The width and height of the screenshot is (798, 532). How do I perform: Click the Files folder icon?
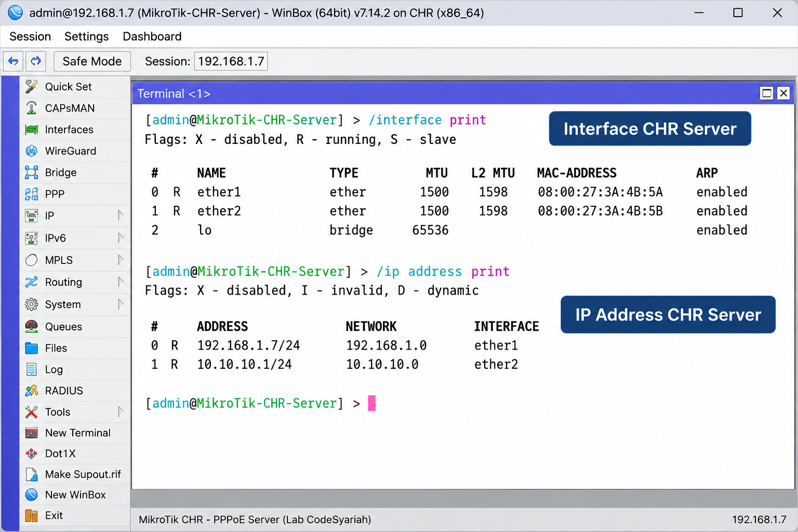(32, 348)
